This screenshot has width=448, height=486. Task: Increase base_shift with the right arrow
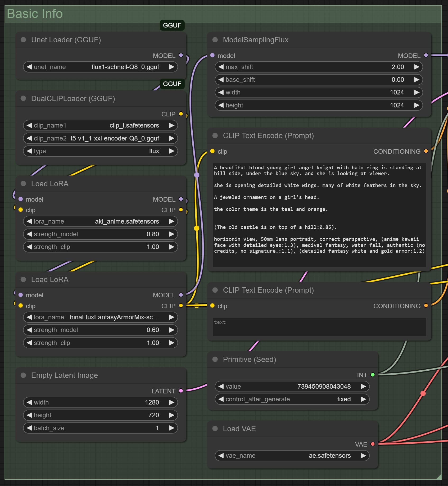pyautogui.click(x=417, y=80)
